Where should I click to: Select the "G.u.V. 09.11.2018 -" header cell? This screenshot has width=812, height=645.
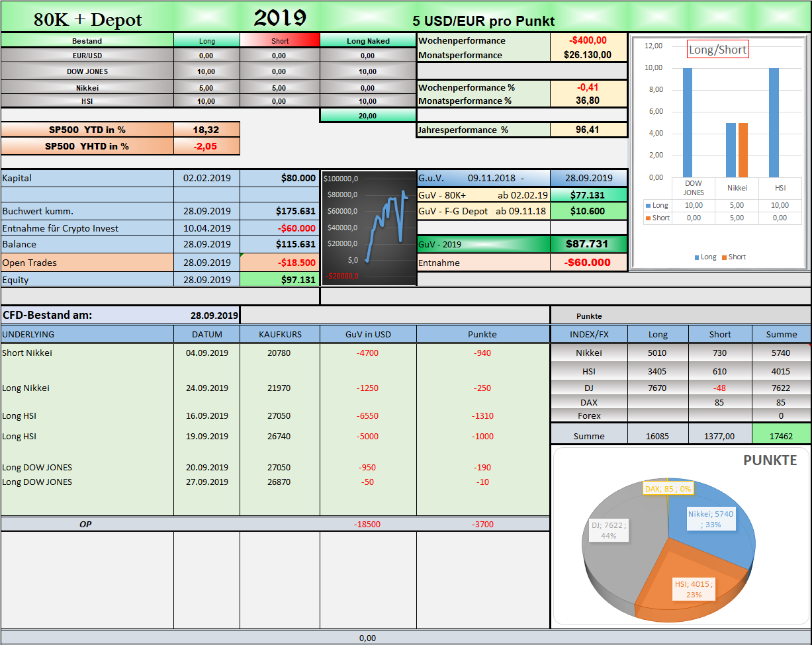(x=484, y=178)
